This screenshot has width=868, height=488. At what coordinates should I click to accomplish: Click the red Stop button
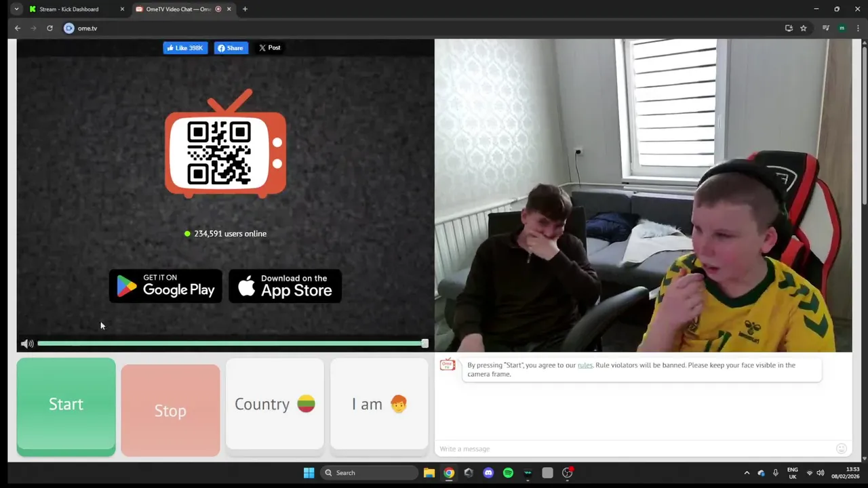[x=170, y=410]
